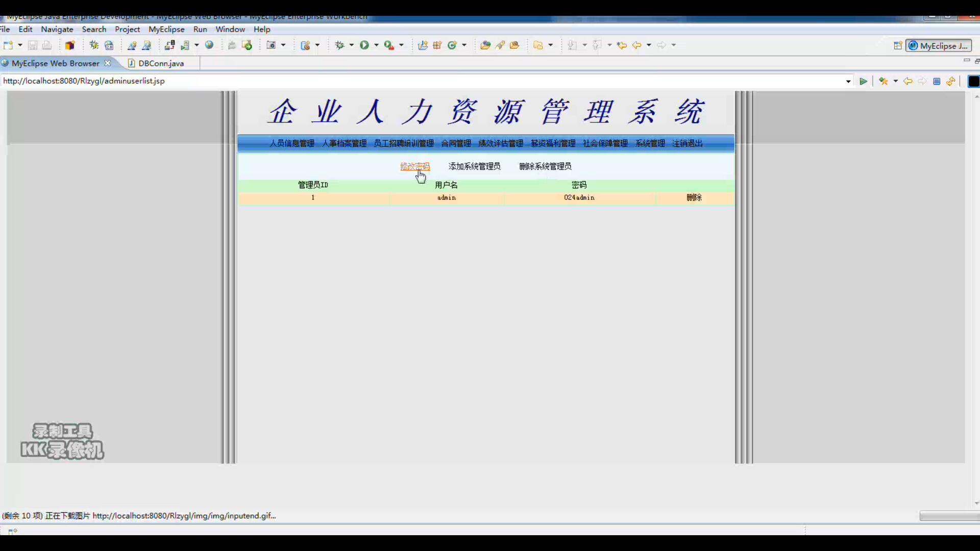Open the Run menu
980x551 pixels.
[x=200, y=30]
